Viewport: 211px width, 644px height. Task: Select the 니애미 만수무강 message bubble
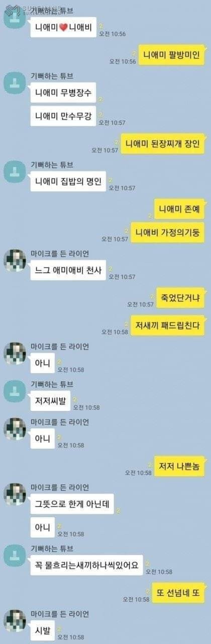63,116
